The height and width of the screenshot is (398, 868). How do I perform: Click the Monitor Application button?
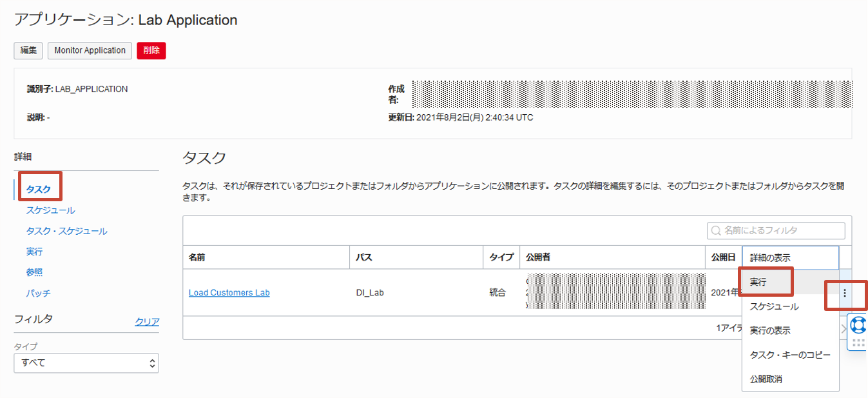[90, 50]
